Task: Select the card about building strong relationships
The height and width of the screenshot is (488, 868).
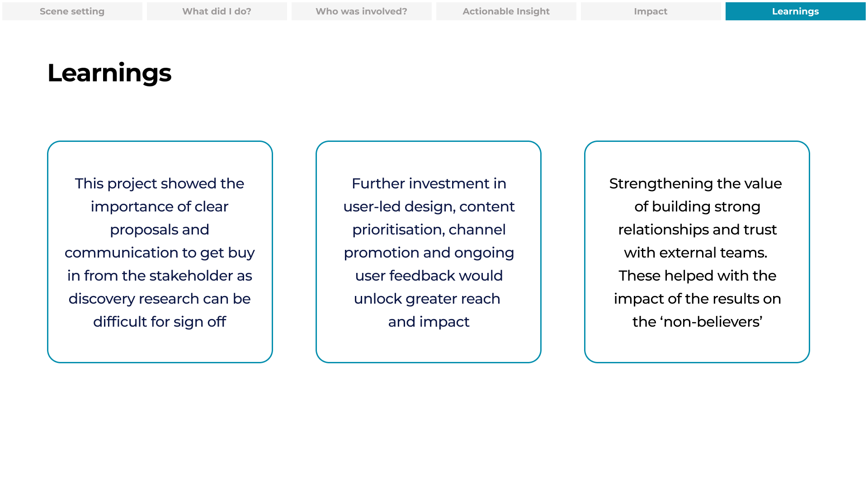Action: [697, 252]
